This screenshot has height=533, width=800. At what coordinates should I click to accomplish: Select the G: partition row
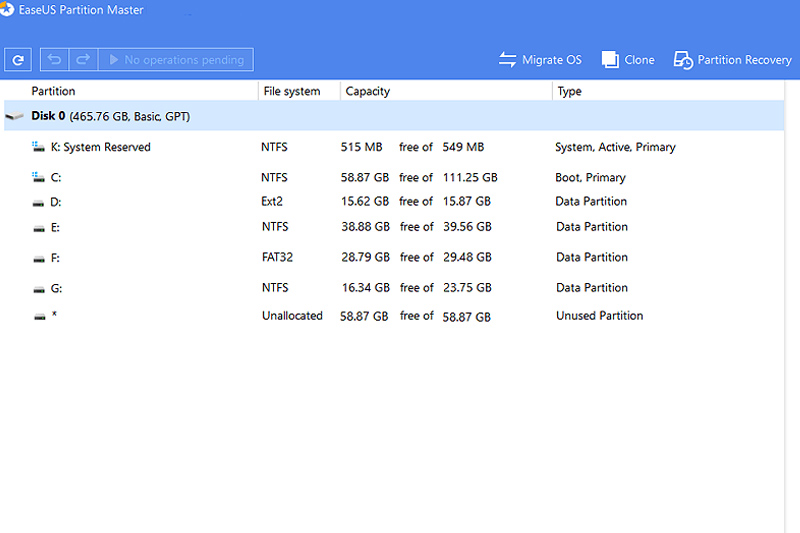tap(394, 288)
